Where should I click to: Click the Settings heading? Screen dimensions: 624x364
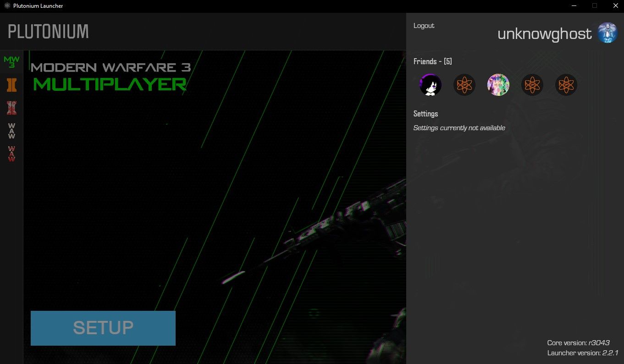[425, 114]
